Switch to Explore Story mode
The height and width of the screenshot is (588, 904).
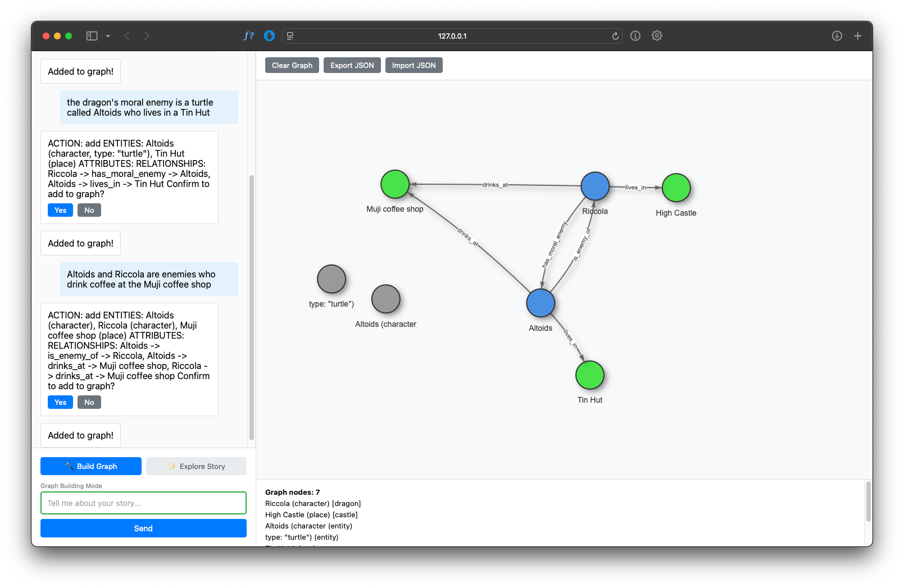196,466
